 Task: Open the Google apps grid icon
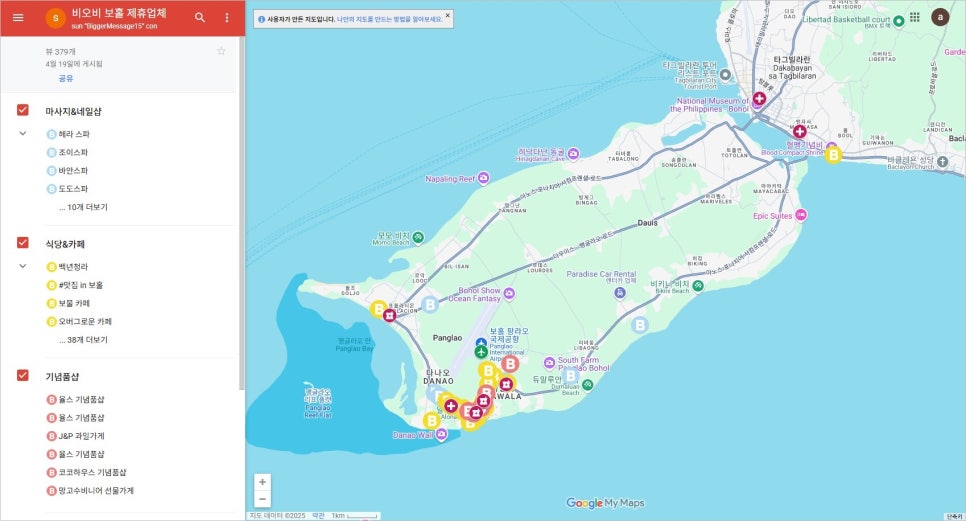tap(915, 17)
